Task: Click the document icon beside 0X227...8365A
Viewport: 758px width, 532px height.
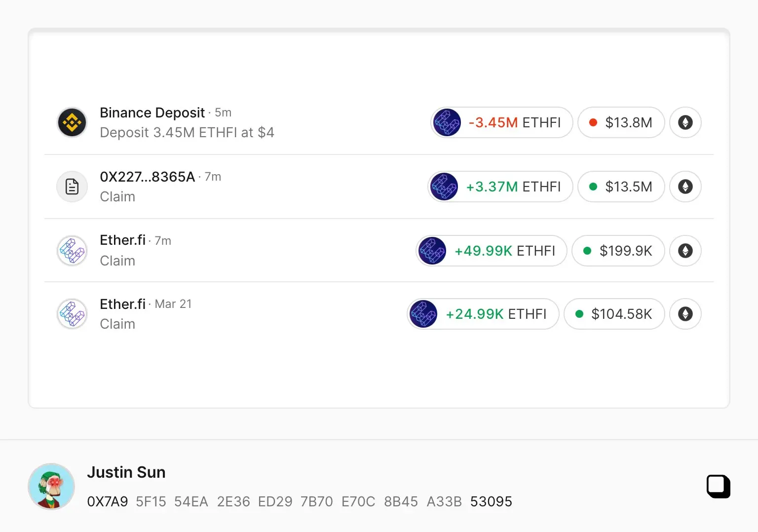Action: click(x=72, y=187)
